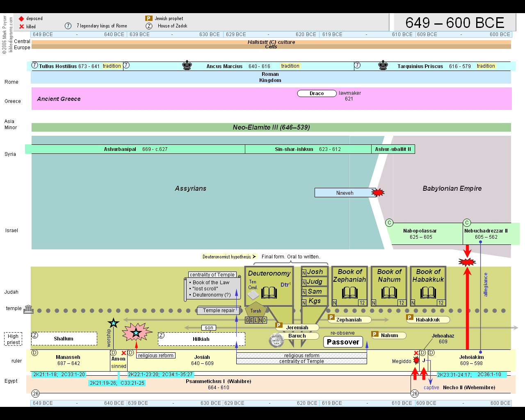Open scripture reference 2K23:31-24:17; 2C36:1-10

tap(472, 374)
